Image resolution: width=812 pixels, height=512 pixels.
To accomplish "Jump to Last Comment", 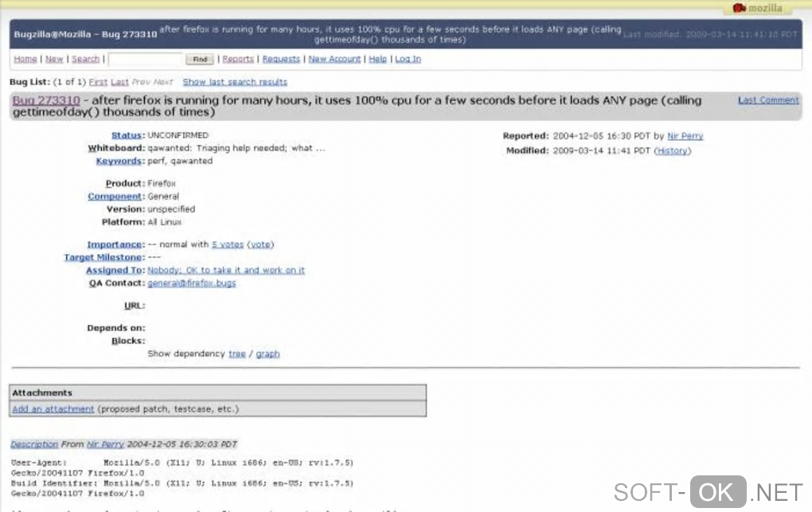I will point(768,100).
